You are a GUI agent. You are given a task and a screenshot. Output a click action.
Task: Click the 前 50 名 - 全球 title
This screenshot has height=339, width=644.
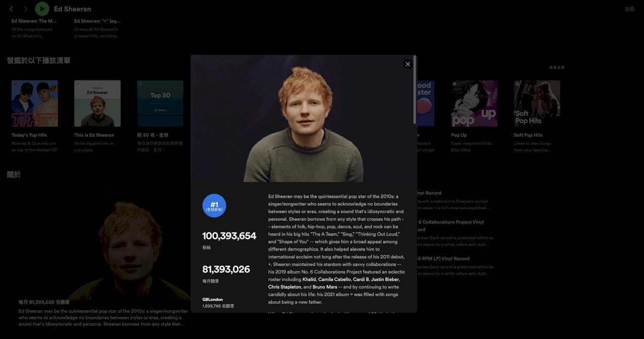tap(153, 135)
